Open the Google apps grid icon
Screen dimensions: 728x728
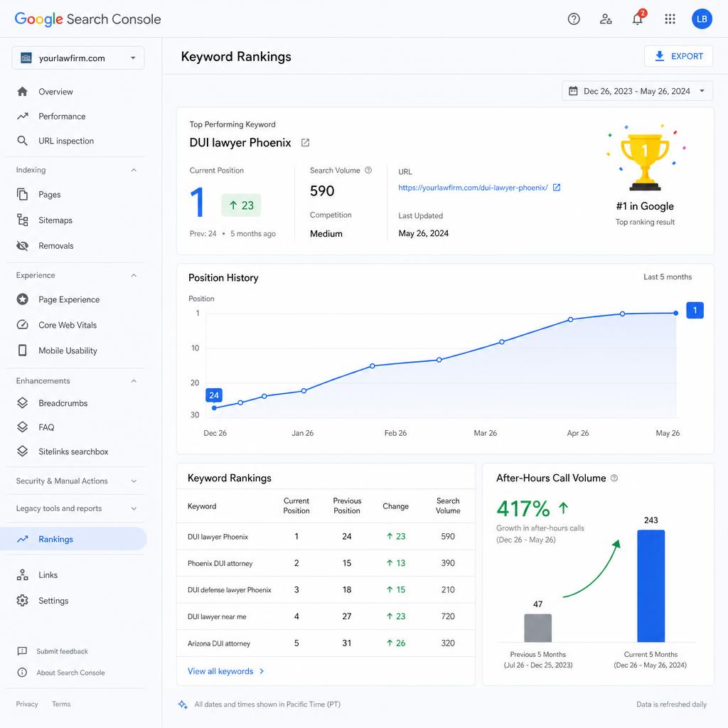coord(670,19)
